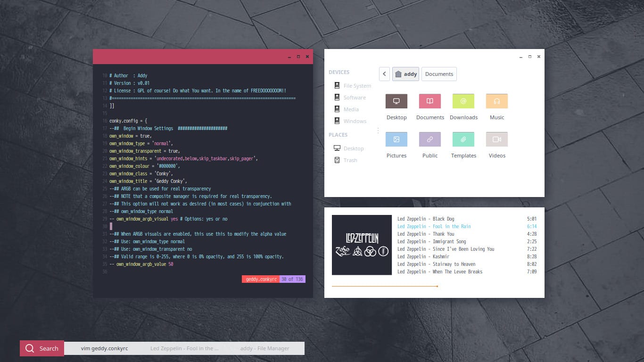This screenshot has width=644, height=362.
Task: Click the conky.config = { line in vim
Action: pyautogui.click(x=128, y=121)
